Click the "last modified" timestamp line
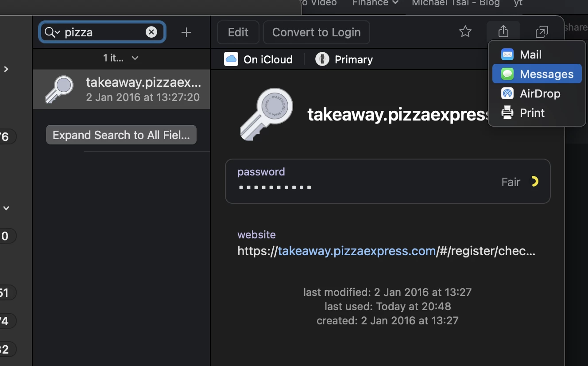588x366 pixels. coord(387,292)
